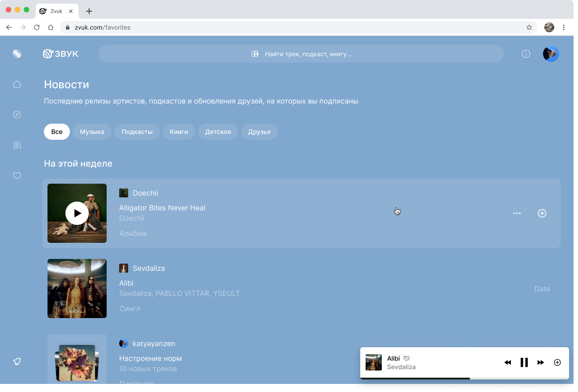Open the Alibi single cover thumbnail in list
This screenshot has height=392, width=578.
pos(77,289)
